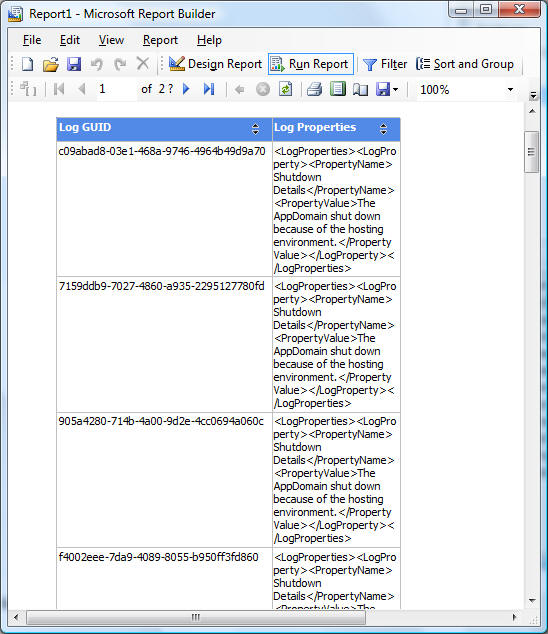Print the report
548x634 pixels.
(314, 89)
